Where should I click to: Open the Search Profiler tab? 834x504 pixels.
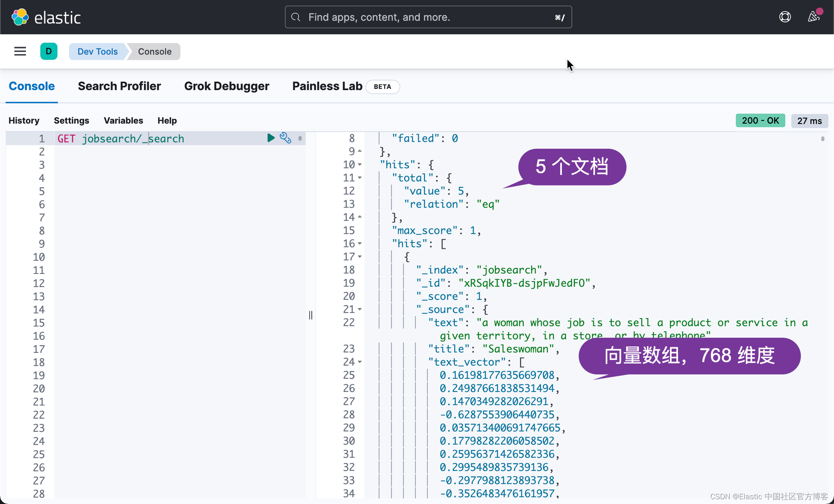click(x=119, y=86)
